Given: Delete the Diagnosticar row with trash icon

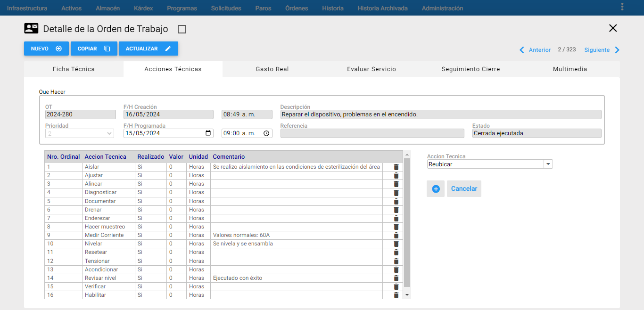Looking at the screenshot, I should 396,193.
